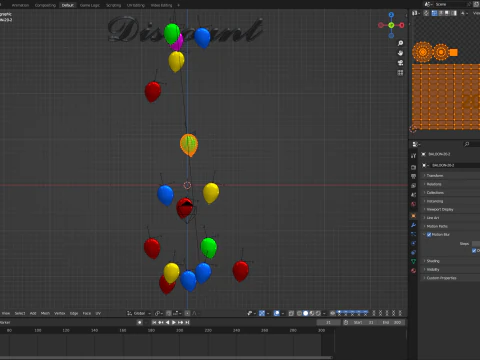Image resolution: width=480 pixels, height=360 pixels.
Task: Switch to the Scripting workspace tab
Action: (x=113, y=5)
